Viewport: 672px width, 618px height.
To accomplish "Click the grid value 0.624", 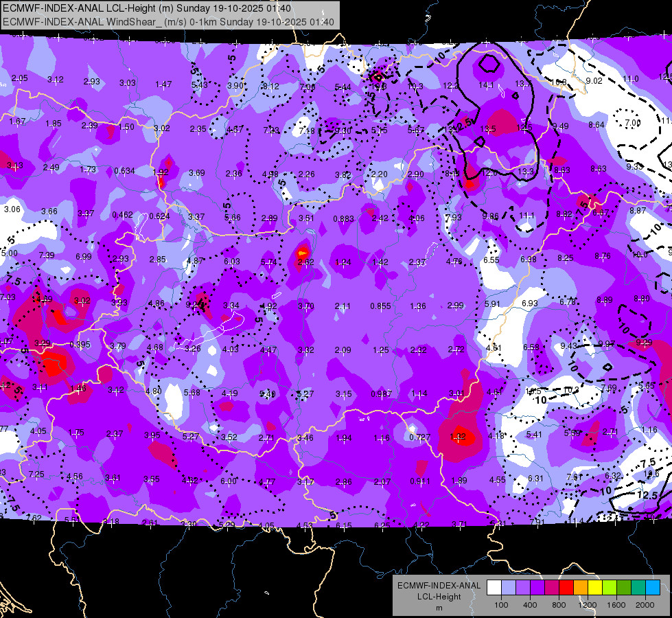I will pos(159,216).
